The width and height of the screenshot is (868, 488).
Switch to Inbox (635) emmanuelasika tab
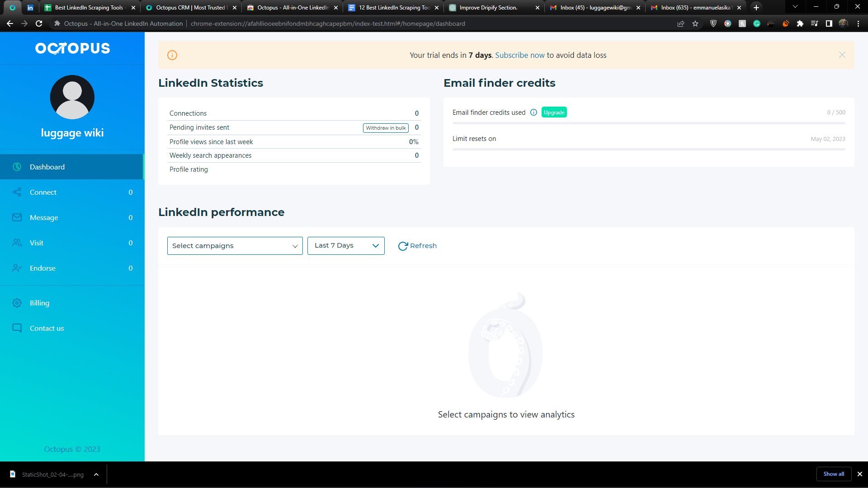[x=695, y=8]
